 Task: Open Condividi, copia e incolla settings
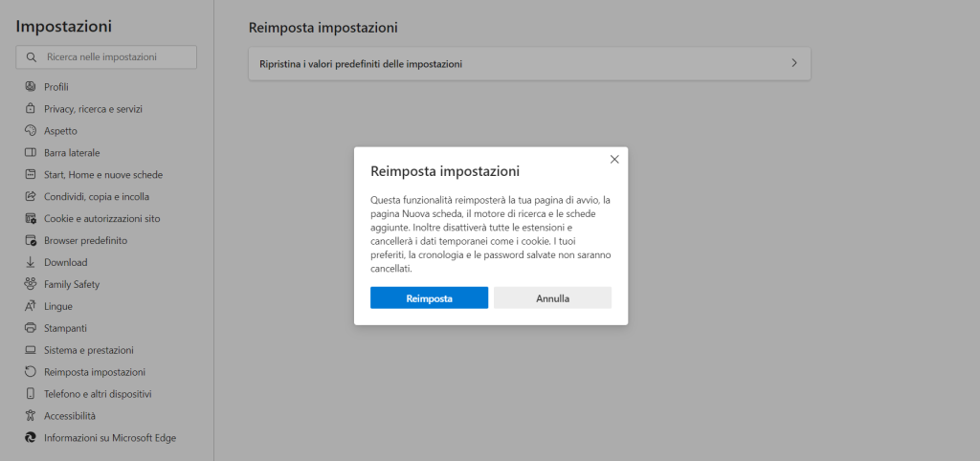click(x=97, y=197)
